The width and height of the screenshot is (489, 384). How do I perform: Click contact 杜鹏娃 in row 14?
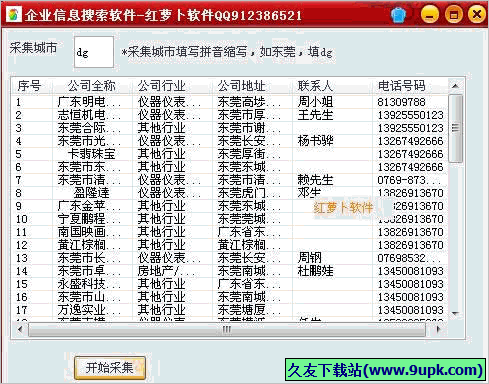315,271
